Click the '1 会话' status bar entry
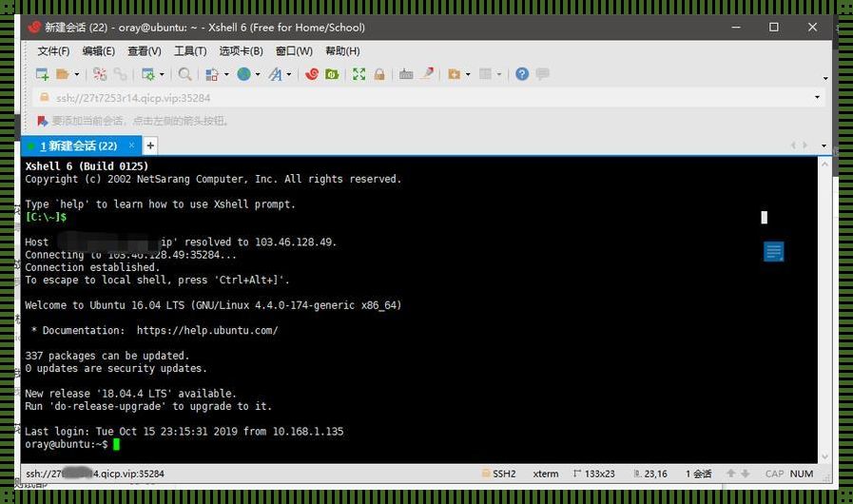The height and width of the screenshot is (504, 853). (x=698, y=475)
